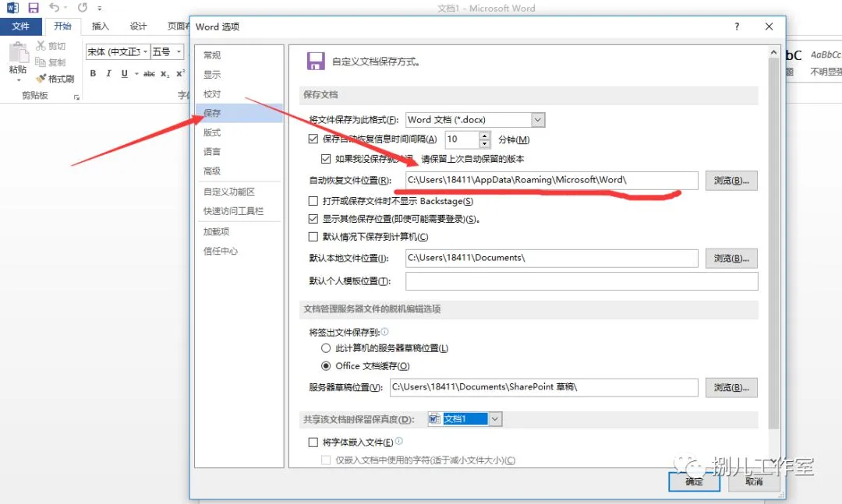Click the Save icon in quick access toolbar
This screenshot has width=842, height=504.
click(x=34, y=8)
